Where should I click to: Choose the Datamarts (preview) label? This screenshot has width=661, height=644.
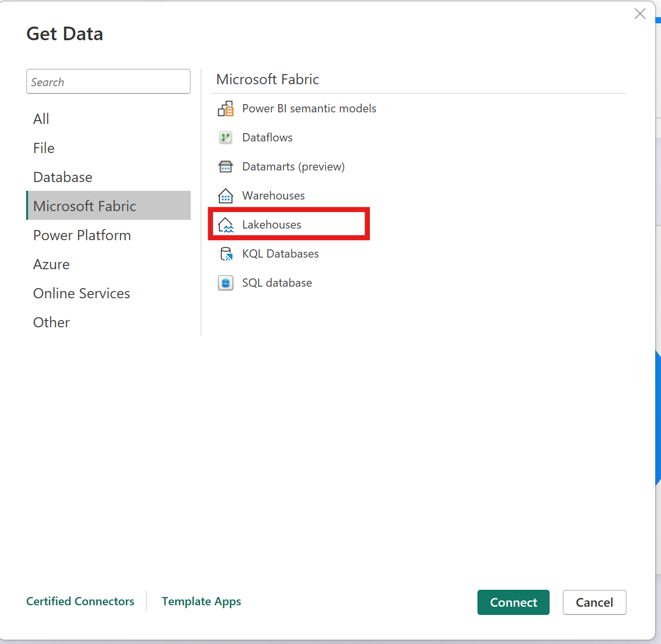tap(293, 167)
